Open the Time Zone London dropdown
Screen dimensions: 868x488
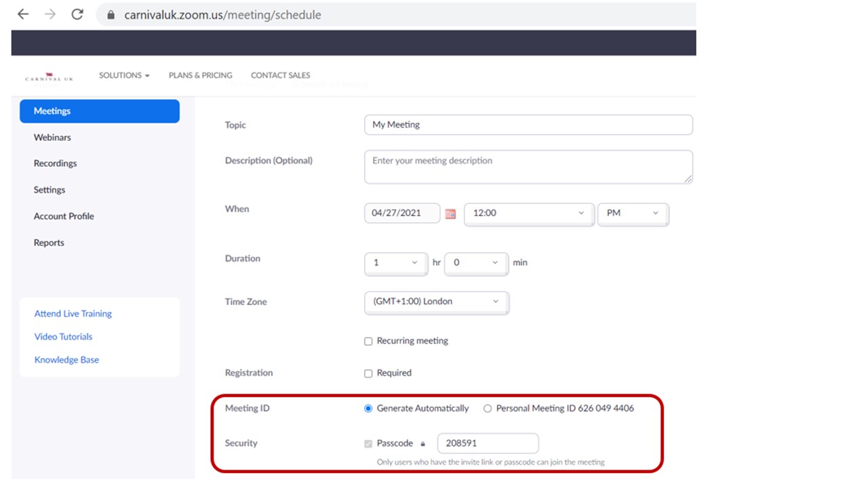point(436,302)
